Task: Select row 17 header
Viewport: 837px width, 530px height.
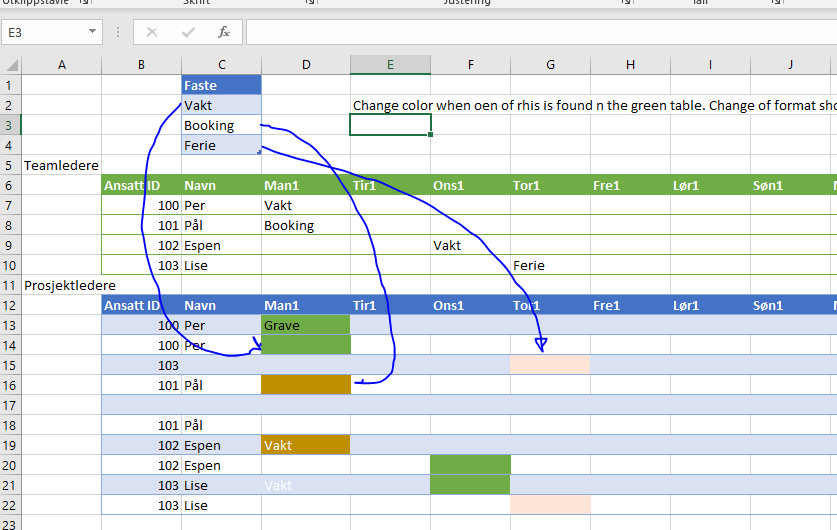Action: click(11, 406)
